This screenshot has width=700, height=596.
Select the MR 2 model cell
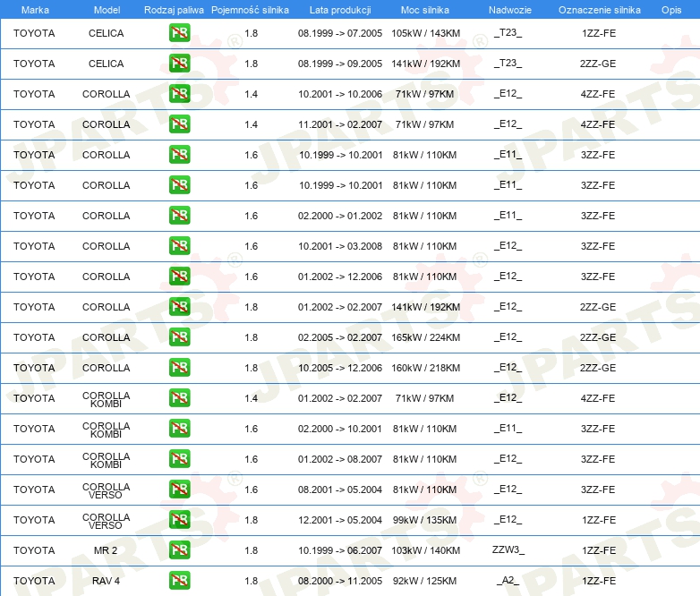pos(106,550)
